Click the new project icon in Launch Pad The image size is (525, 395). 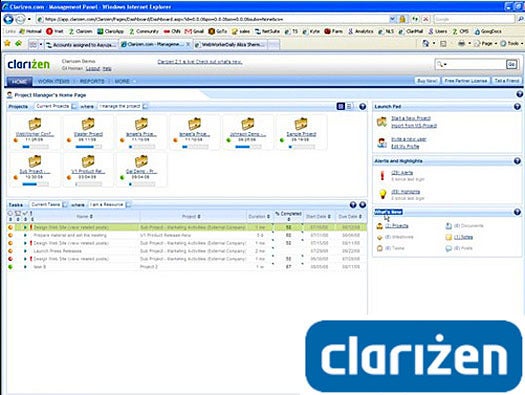point(382,122)
